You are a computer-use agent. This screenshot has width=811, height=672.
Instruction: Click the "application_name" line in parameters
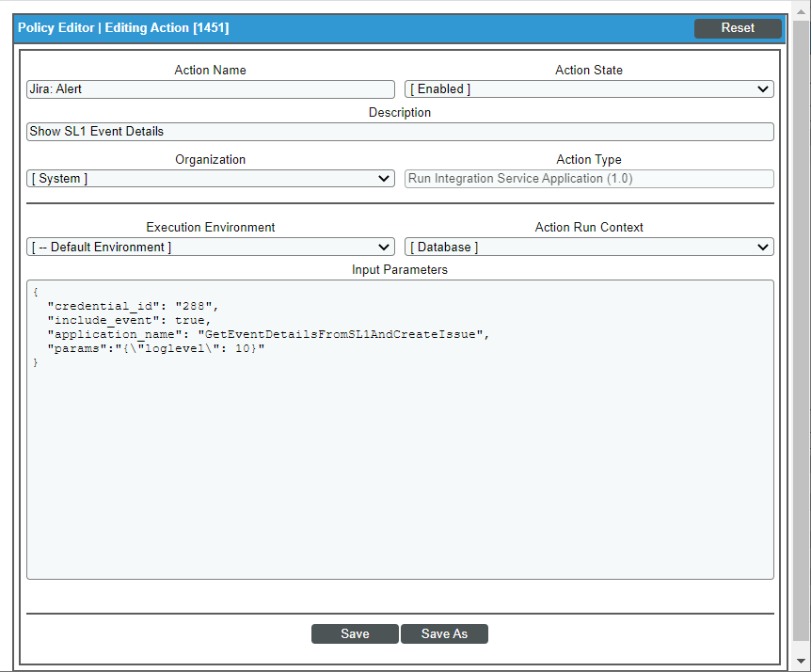pos(268,334)
